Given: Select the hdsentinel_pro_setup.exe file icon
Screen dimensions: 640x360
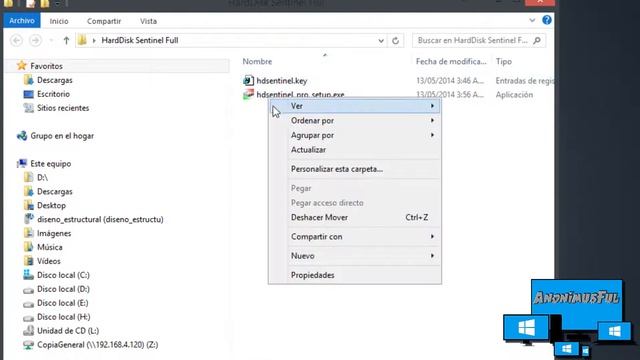Looking at the screenshot, I should coord(248,94).
